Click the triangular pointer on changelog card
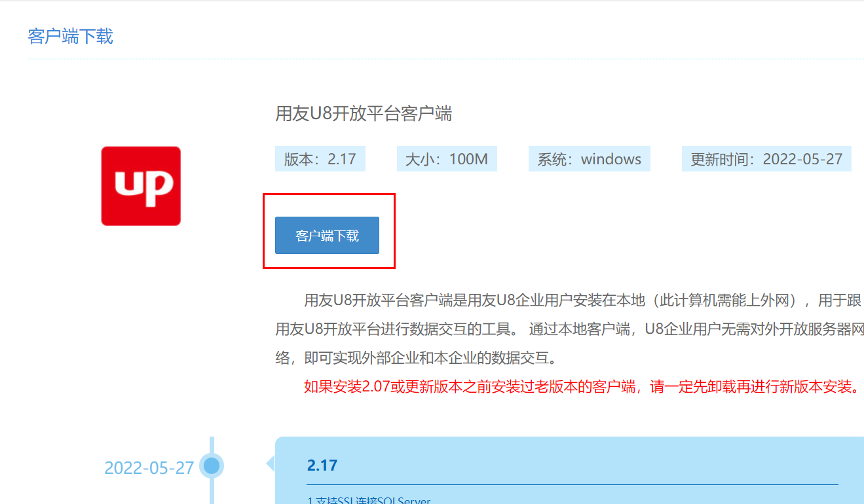864x504 pixels. coord(271,464)
